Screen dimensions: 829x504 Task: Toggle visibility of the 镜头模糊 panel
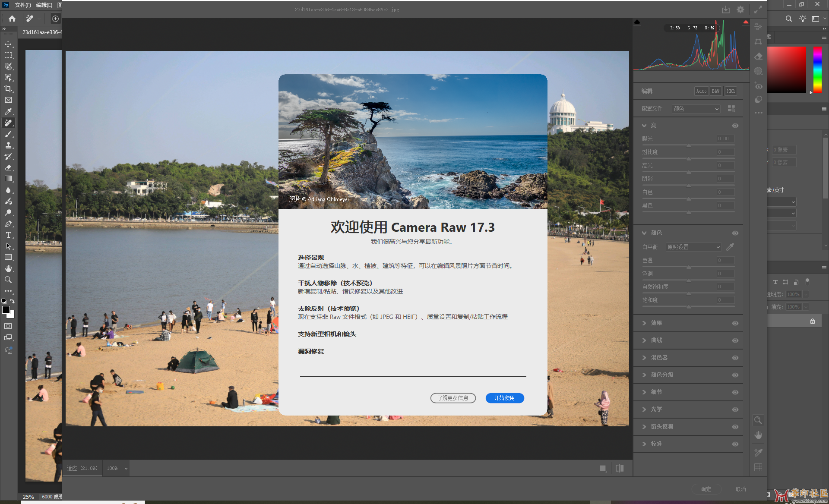tap(735, 427)
